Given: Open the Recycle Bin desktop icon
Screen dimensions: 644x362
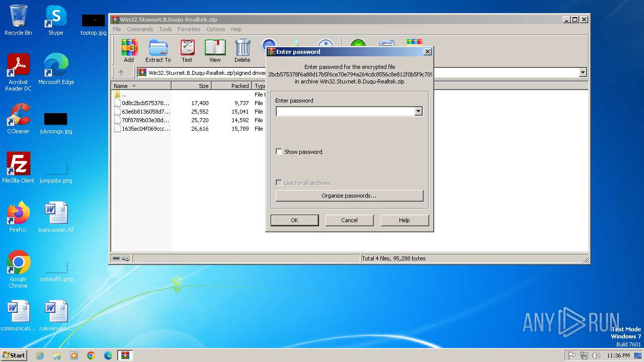Looking at the screenshot, I should (x=18, y=20).
